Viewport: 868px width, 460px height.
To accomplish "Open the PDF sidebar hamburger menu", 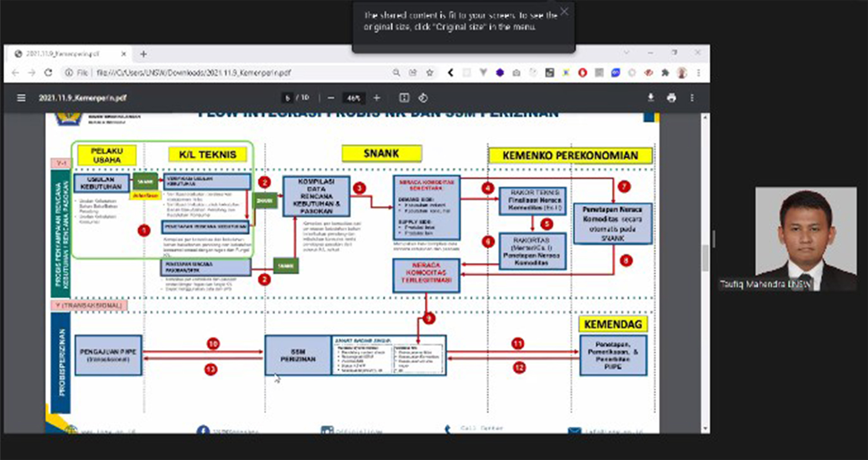I will point(21,98).
